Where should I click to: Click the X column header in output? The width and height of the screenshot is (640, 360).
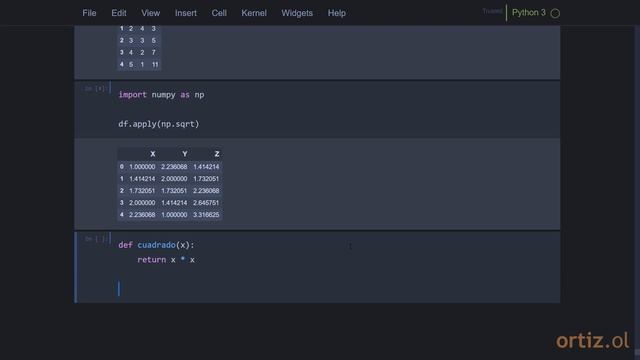pyautogui.click(x=153, y=154)
